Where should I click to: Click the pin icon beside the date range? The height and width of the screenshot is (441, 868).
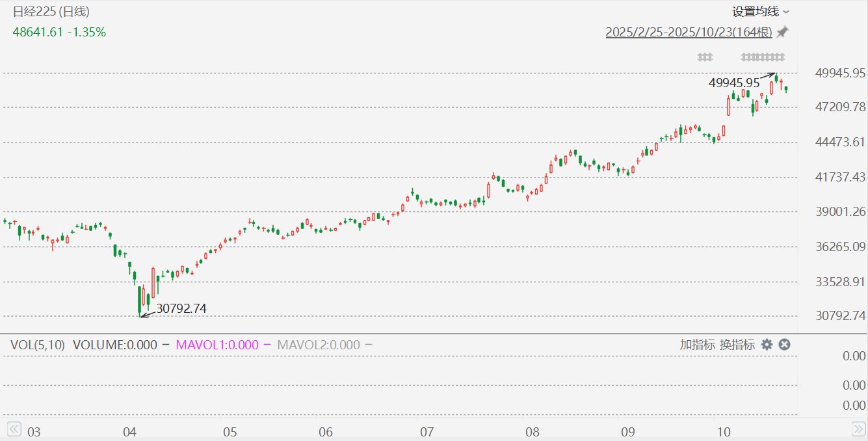(782, 32)
